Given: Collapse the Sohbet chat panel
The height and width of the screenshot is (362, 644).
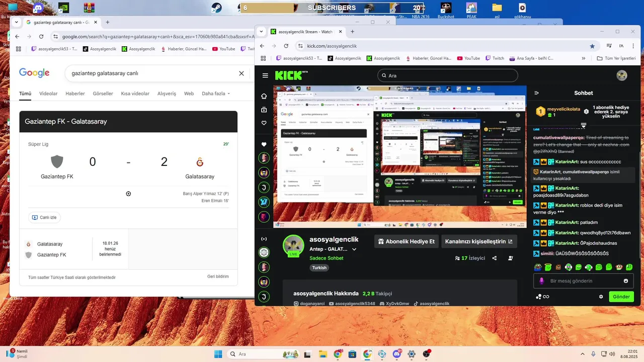Looking at the screenshot, I should pos(536,93).
